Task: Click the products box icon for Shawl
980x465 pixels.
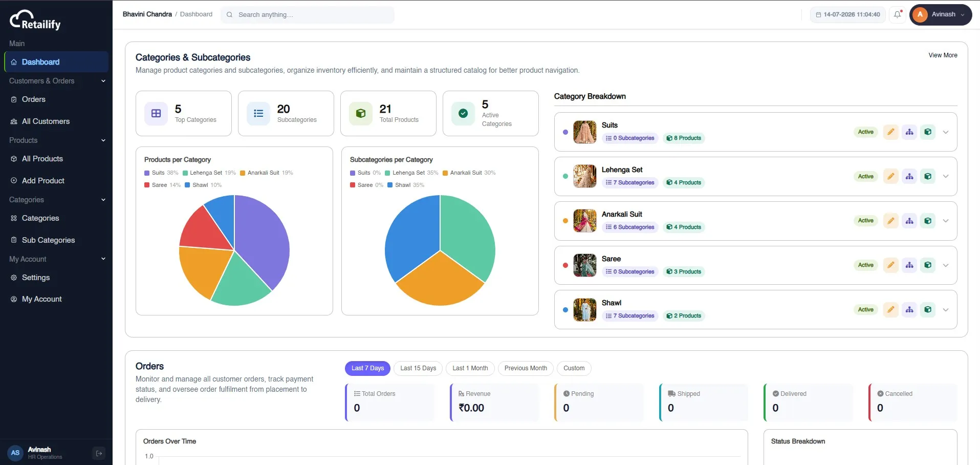Action: (928, 309)
